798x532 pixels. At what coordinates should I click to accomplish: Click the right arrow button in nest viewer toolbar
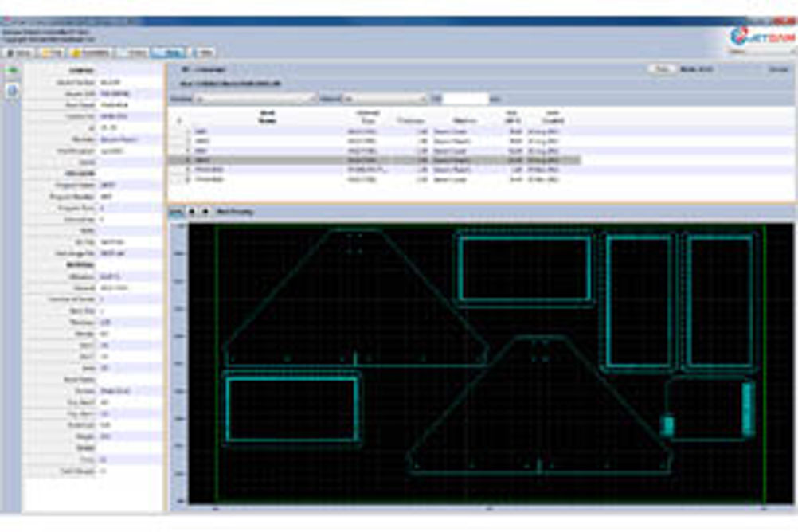205,211
